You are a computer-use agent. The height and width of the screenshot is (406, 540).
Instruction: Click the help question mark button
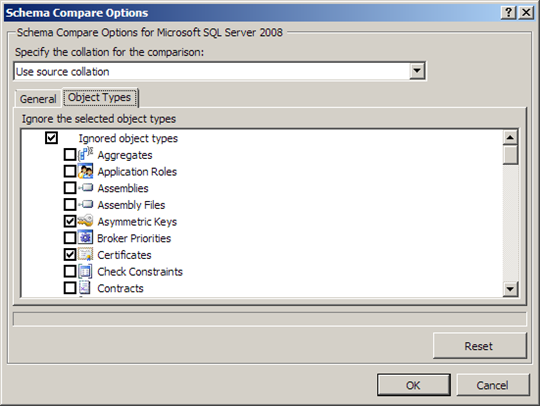tap(508, 13)
